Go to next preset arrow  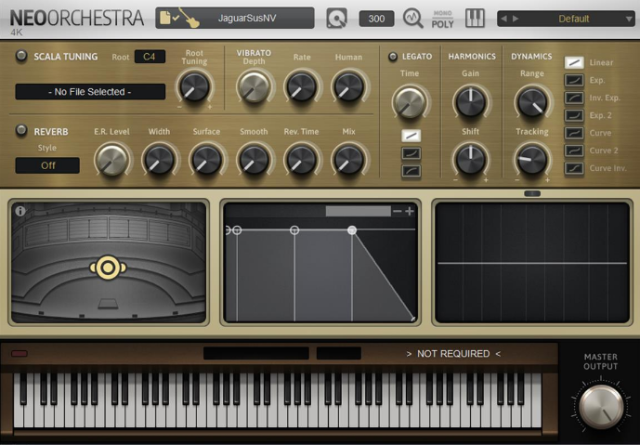(516, 18)
